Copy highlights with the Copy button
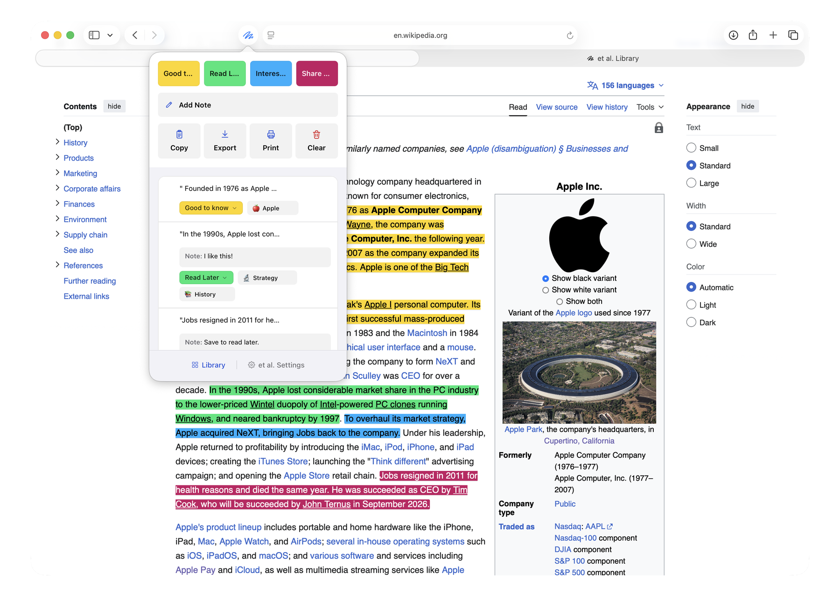840x616 pixels. pyautogui.click(x=179, y=141)
